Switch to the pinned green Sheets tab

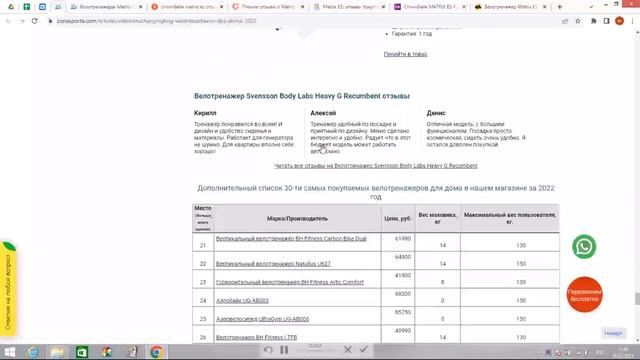click(x=27, y=7)
